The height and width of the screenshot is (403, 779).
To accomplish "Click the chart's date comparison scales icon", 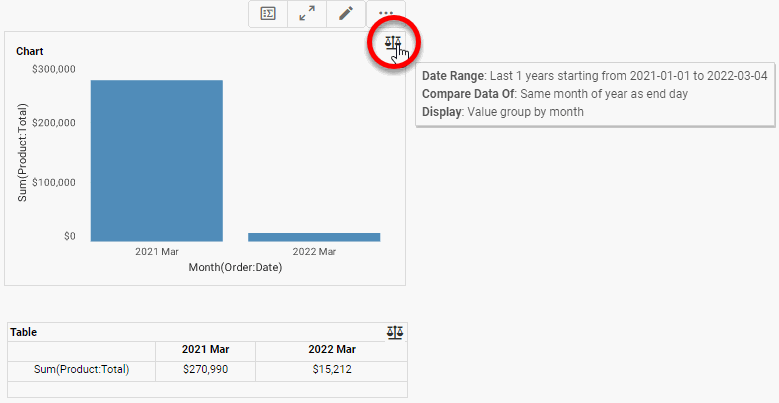I will pos(394,44).
